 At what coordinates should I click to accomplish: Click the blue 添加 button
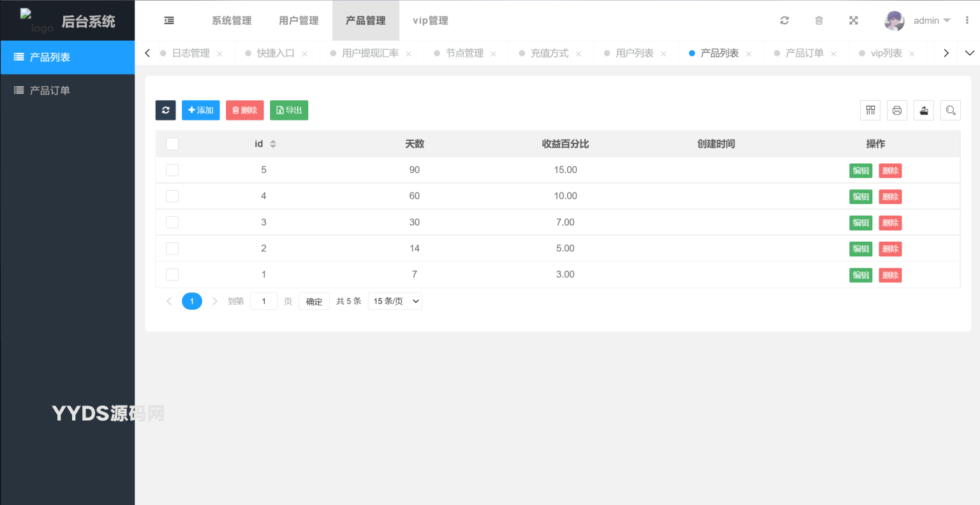pos(200,110)
